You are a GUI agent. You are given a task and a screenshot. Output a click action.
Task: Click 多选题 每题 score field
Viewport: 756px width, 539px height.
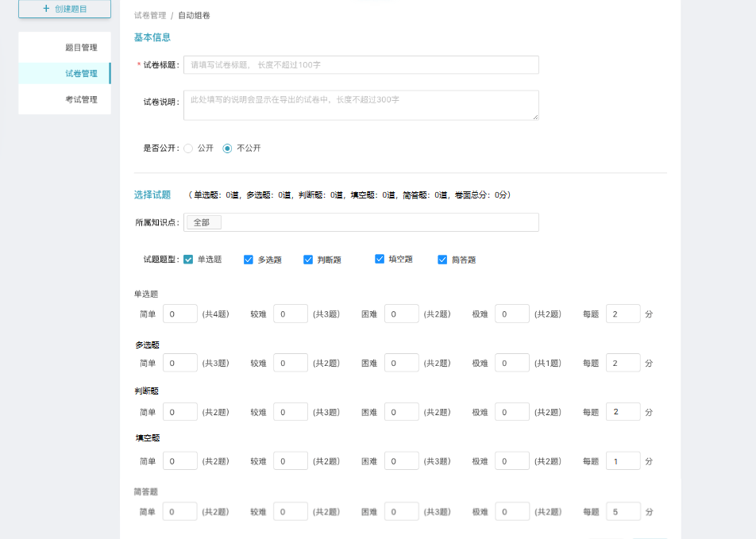point(623,363)
